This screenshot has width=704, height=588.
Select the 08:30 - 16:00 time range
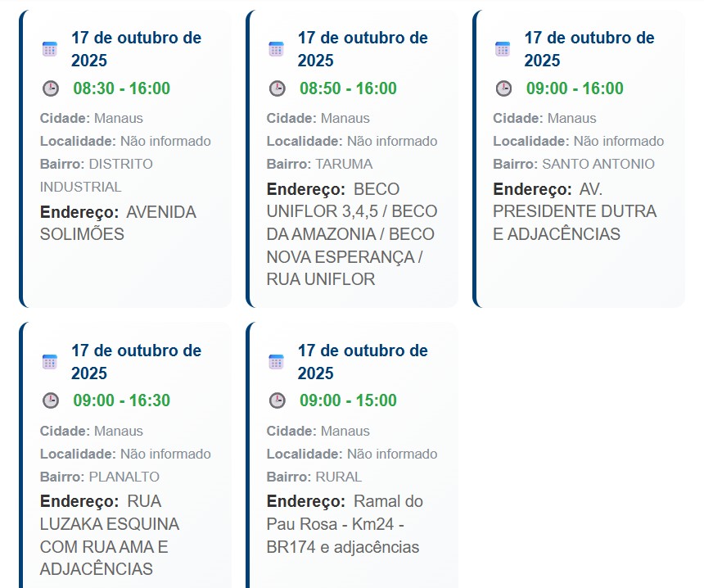click(x=121, y=88)
